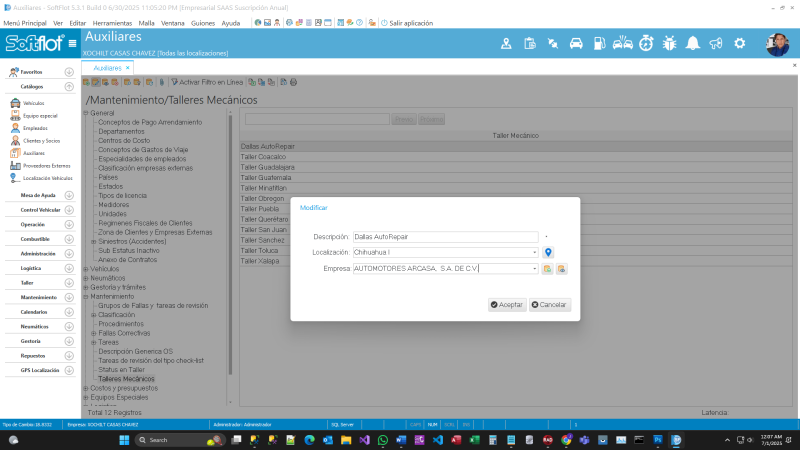This screenshot has height=450, width=800.
Task: Click the notifications bell icon in header
Action: (692, 43)
